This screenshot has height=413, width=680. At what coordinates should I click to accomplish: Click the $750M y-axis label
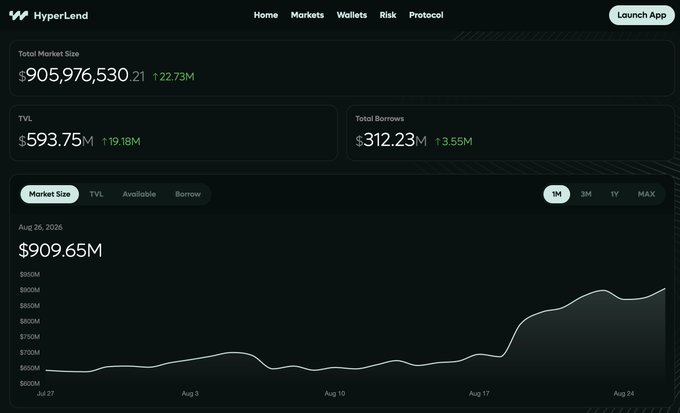click(x=29, y=337)
